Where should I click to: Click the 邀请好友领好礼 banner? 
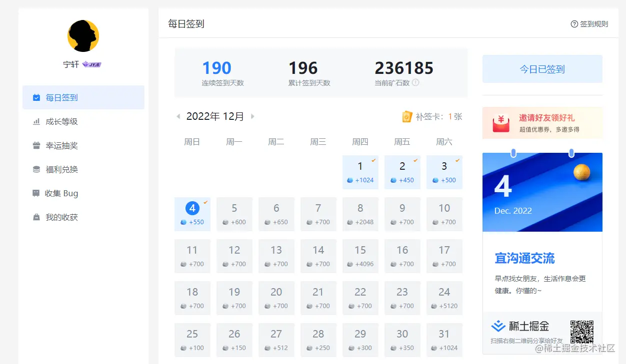[542, 123]
